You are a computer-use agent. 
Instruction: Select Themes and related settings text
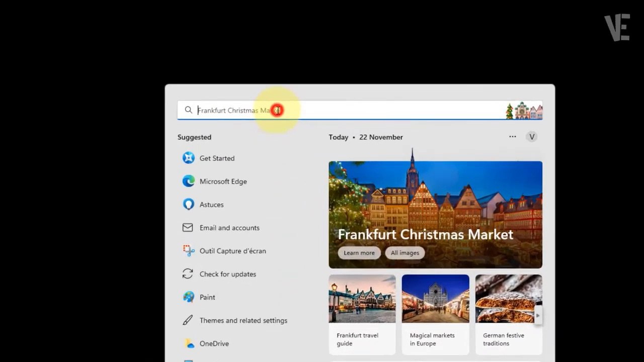click(243, 320)
